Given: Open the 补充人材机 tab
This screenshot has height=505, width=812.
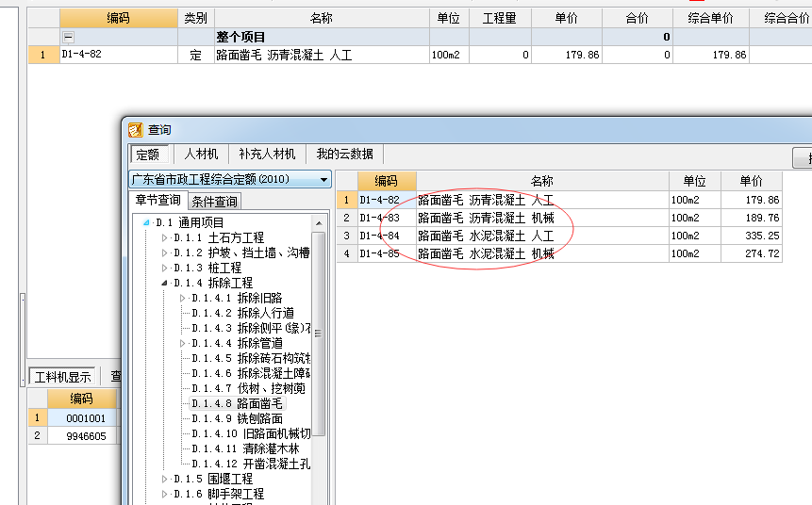Looking at the screenshot, I should 267,155.
